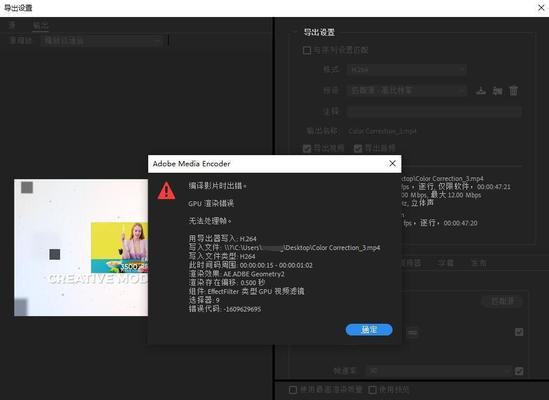This screenshot has width=549, height=400.
Task: Click the GPU 渲染错误 text
Action: (x=211, y=204)
